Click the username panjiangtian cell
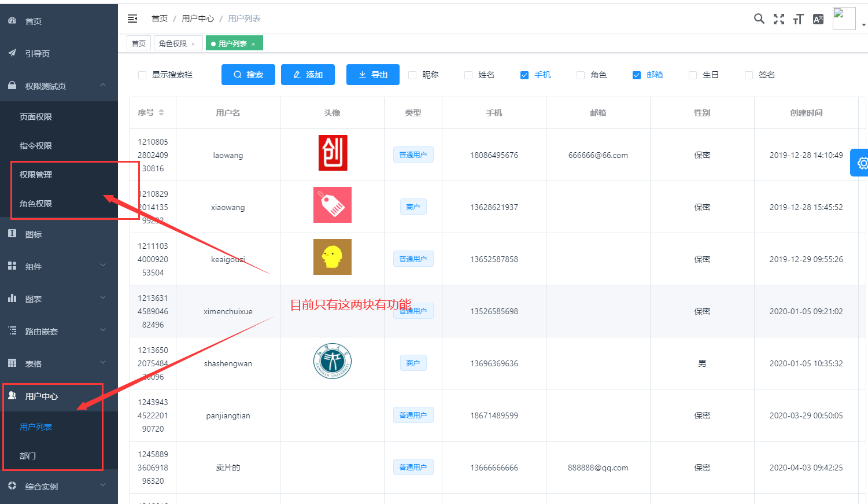Viewport: 868px width, 504px height. (x=228, y=415)
